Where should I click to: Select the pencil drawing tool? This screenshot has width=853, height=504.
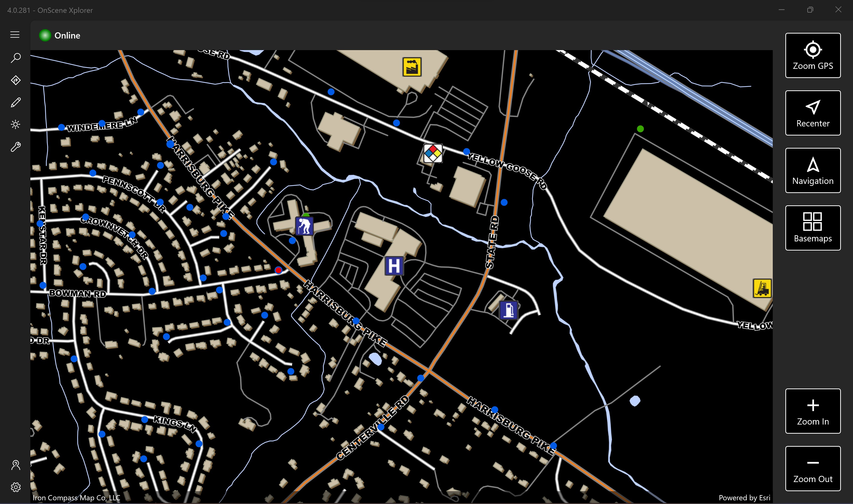[x=16, y=102]
